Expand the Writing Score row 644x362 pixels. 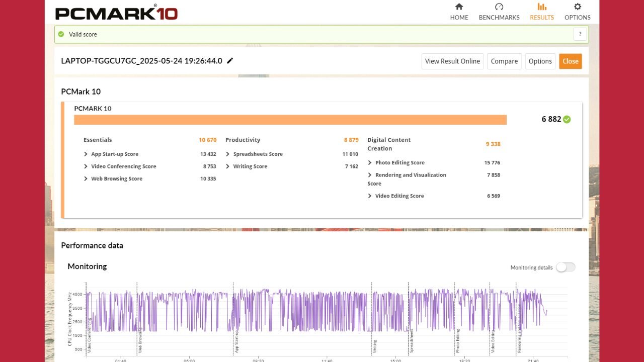[x=228, y=166]
